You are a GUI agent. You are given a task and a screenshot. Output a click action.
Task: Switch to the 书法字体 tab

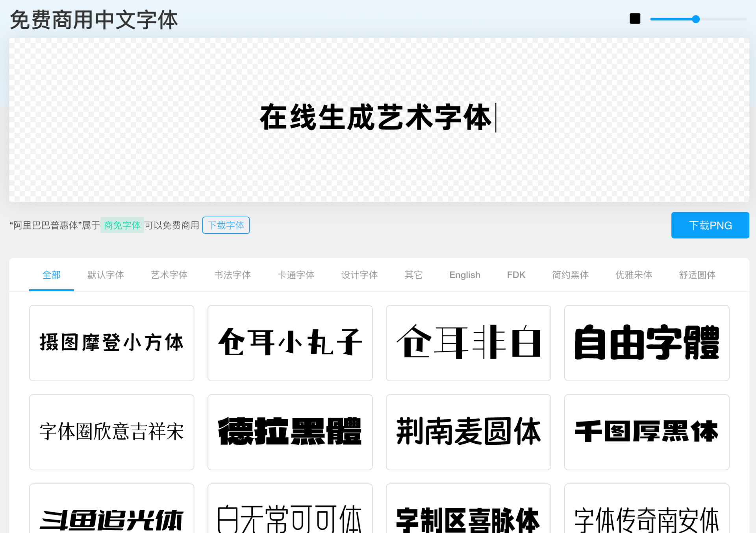click(x=232, y=275)
